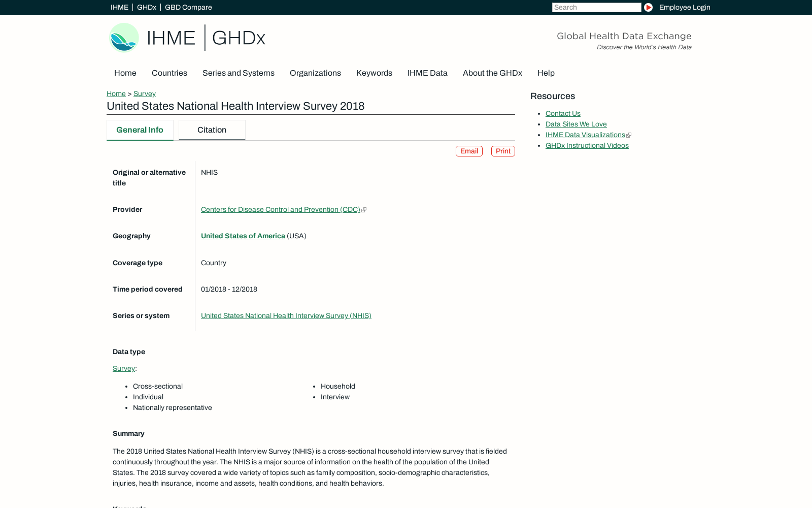Open the Series and Systems menu

point(239,73)
